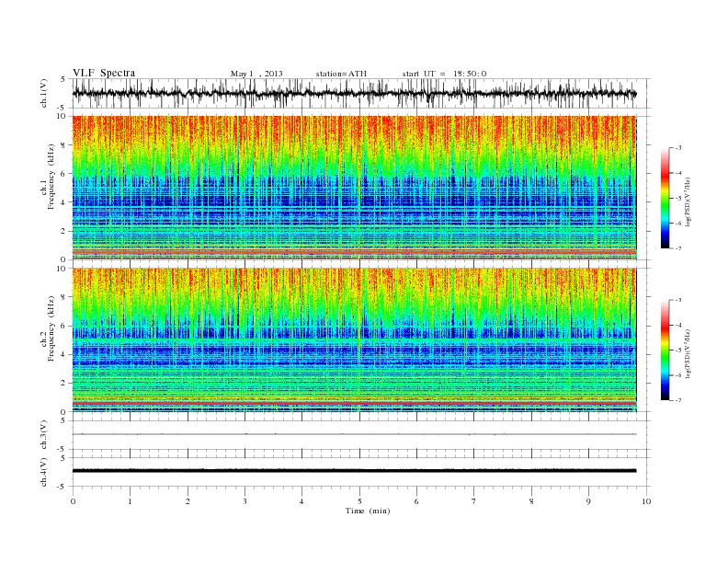Select the date text "May 1 , 2013"
This screenshot has height=563, width=728.
coord(256,74)
